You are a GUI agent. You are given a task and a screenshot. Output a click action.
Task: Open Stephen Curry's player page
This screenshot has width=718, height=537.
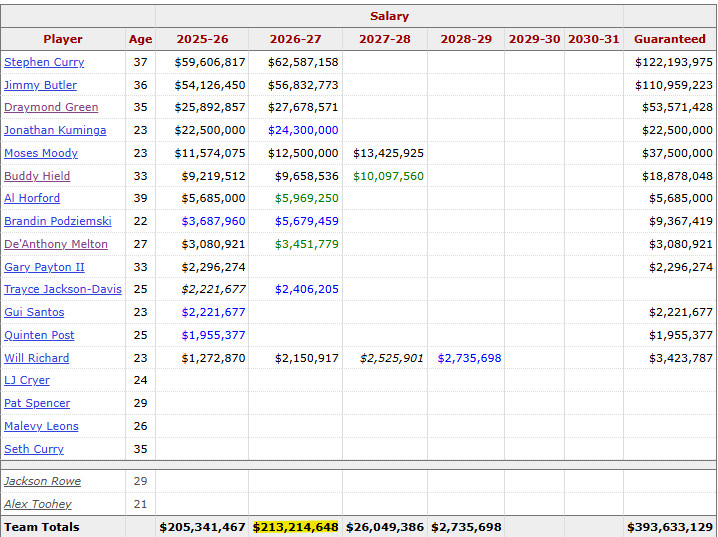(44, 62)
